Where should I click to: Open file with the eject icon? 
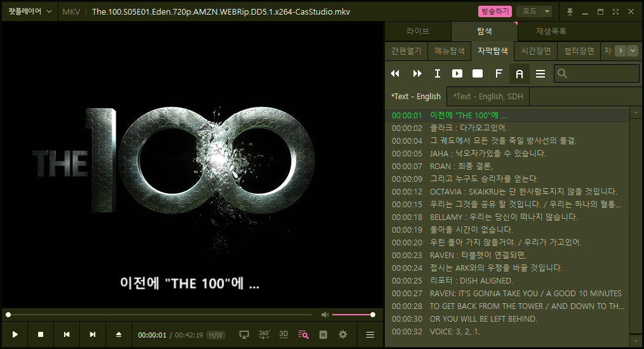pyautogui.click(x=119, y=334)
